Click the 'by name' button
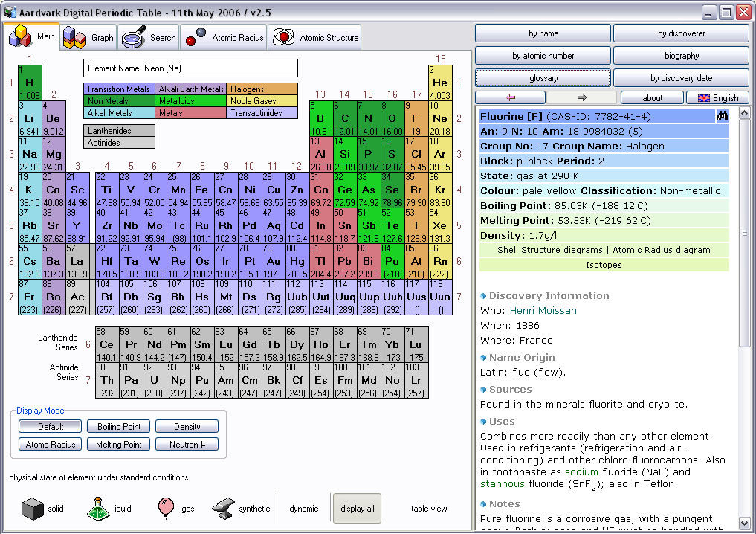This screenshot has width=756, height=534. pyautogui.click(x=543, y=33)
